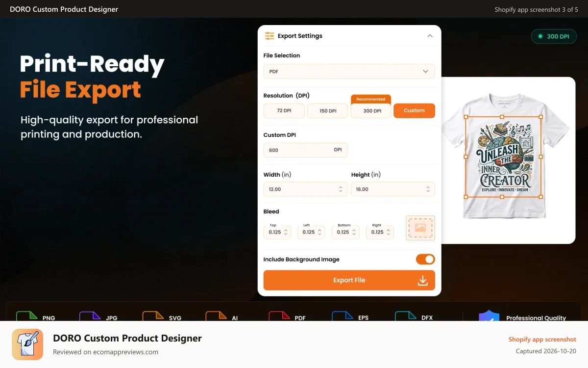Click the DFX file format icon
Viewport: 588px width, 368px height.
pos(406,316)
